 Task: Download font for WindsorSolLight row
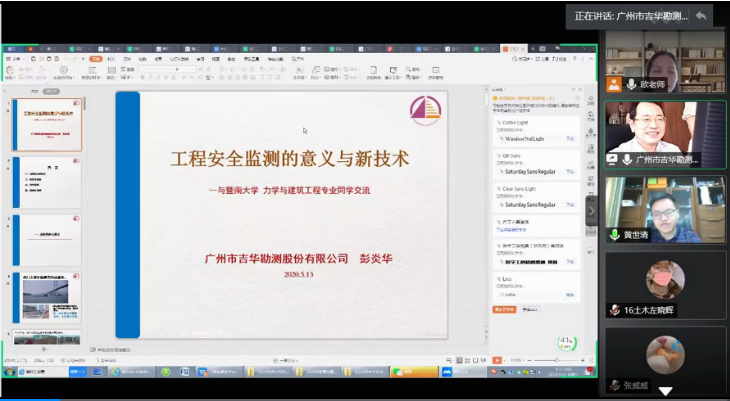(x=570, y=139)
